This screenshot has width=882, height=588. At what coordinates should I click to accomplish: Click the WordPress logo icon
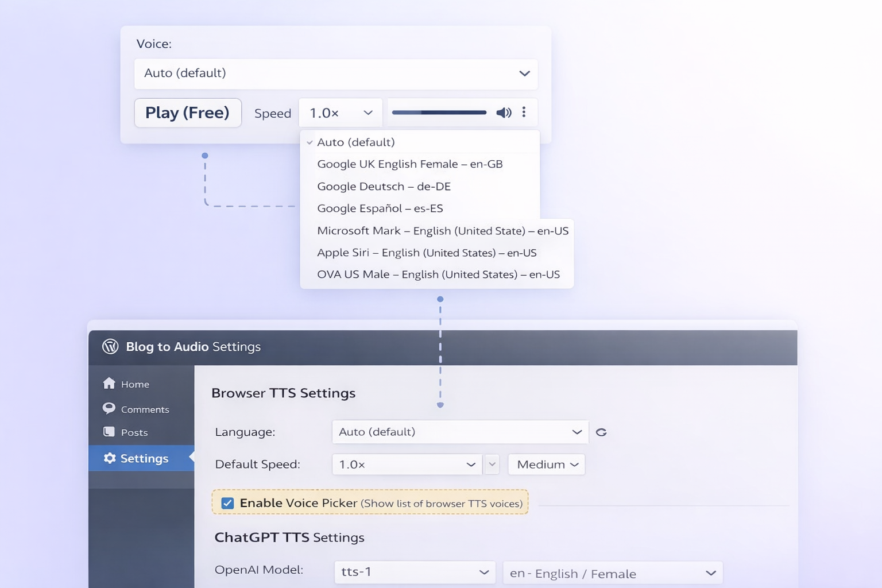(x=110, y=346)
